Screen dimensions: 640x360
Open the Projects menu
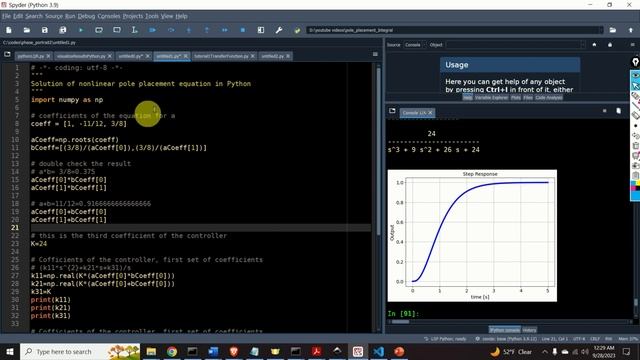pos(133,16)
